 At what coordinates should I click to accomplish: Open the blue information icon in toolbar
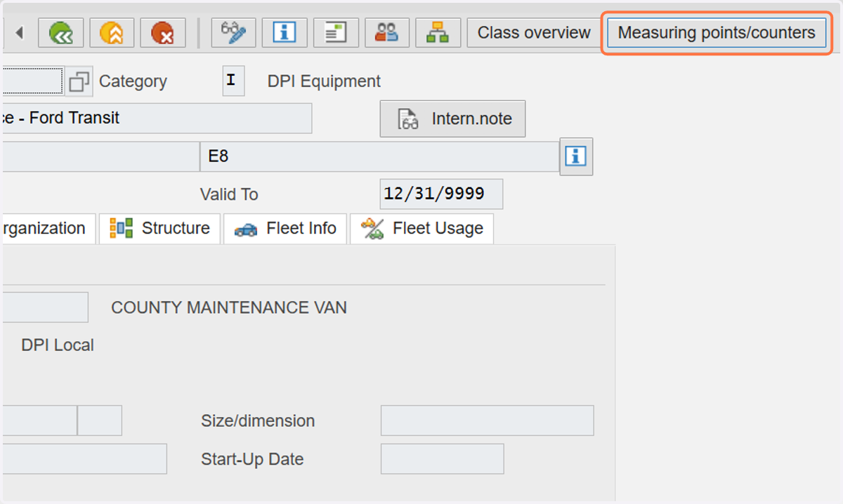tap(285, 32)
